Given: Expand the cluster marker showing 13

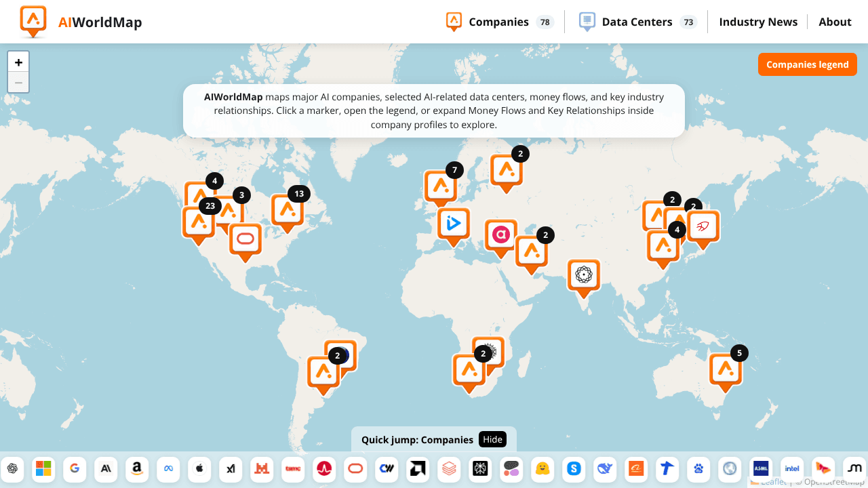Looking at the screenshot, I should coord(288,213).
